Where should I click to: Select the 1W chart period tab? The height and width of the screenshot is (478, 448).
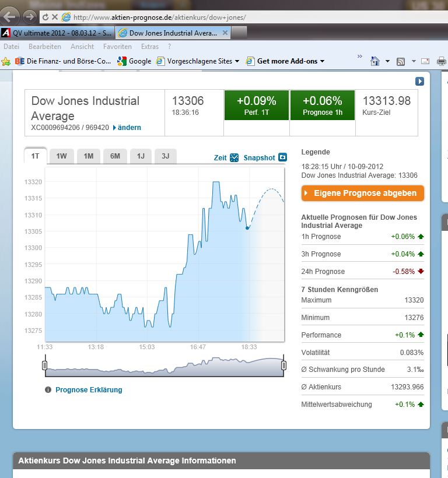(x=62, y=156)
